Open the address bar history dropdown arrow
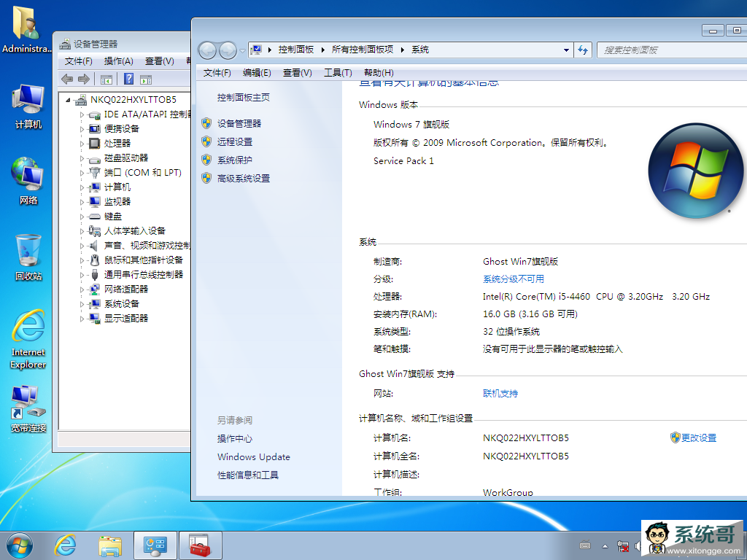Screen dimensions: 747x560 566,50
